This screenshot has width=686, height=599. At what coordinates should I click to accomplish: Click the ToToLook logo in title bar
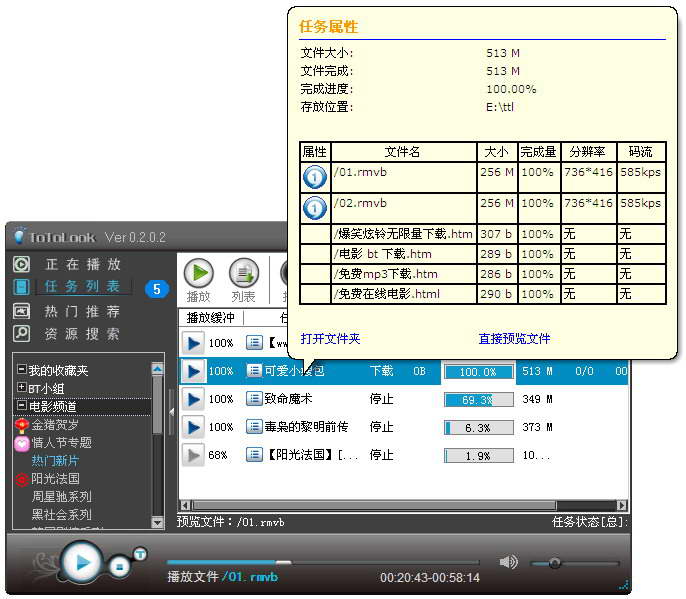(54, 237)
